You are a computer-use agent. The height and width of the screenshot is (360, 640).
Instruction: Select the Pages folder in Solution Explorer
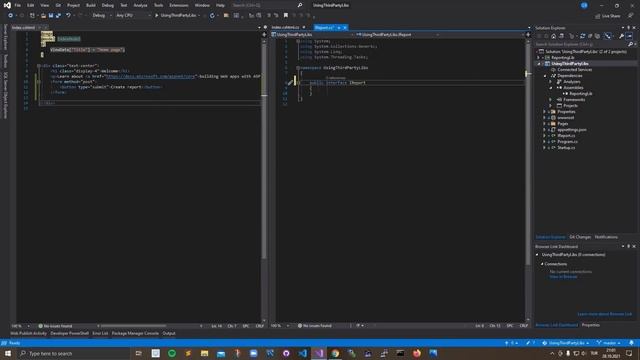click(563, 124)
